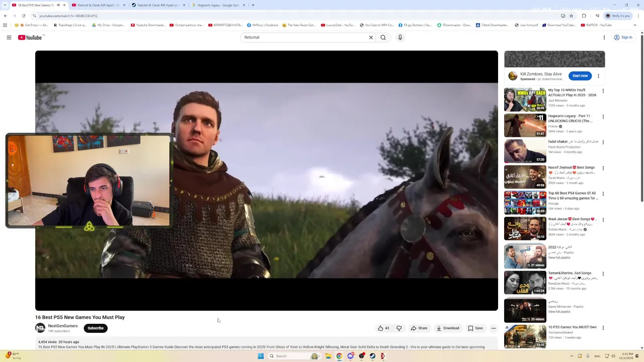Run search with the magnifier button
Image resolution: width=644 pixels, height=362 pixels.
coord(383,37)
